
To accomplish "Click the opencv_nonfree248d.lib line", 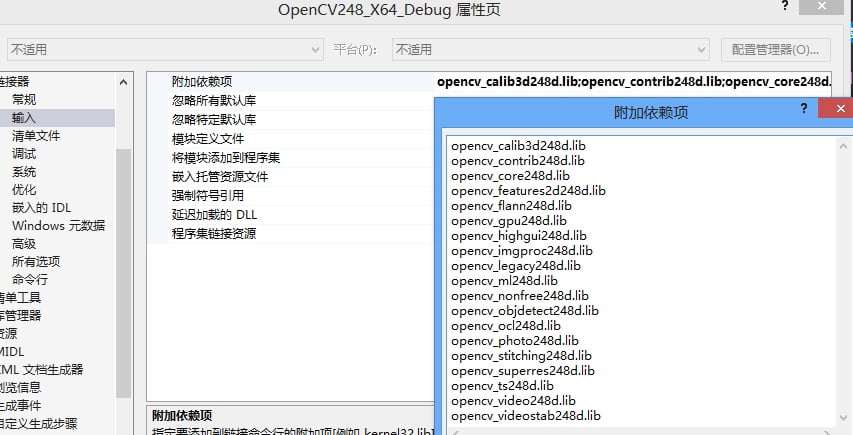I will click(x=520, y=296).
